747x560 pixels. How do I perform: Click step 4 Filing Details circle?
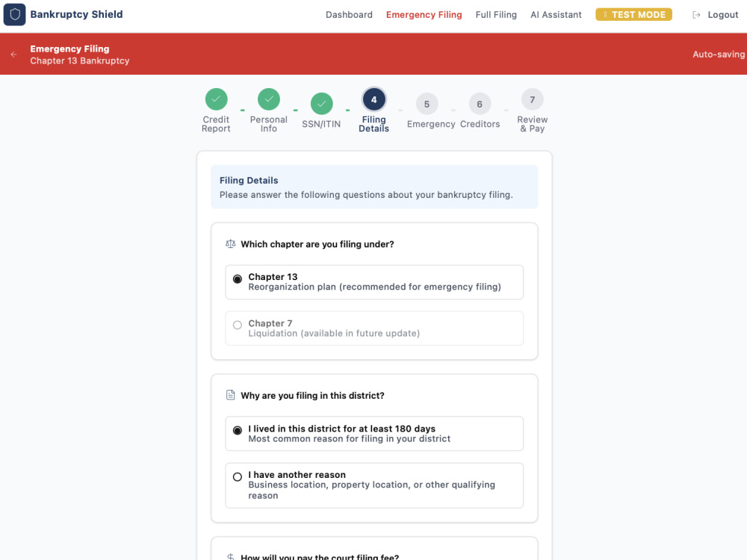(x=374, y=99)
